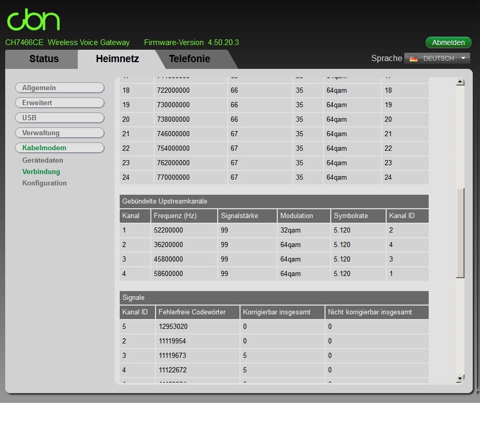Click the Firmware-Version 4.50.20.3 text
The image size is (480, 448).
pyautogui.click(x=191, y=42)
